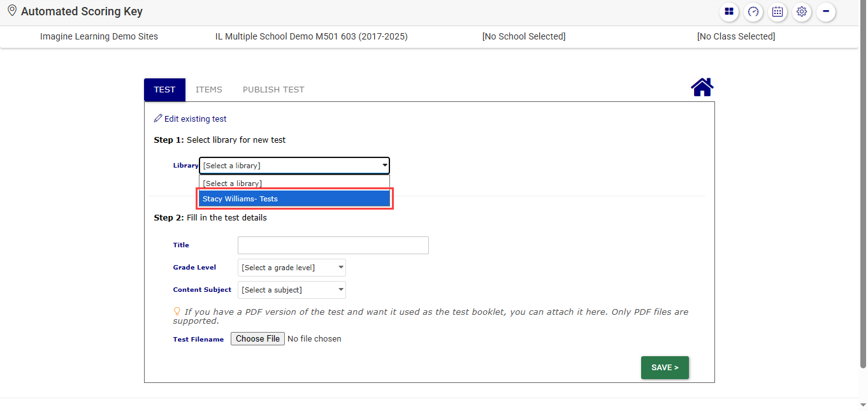This screenshot has height=411, width=868.
Task: Select Stacy Williams- Tests from the library list
Action: 294,198
